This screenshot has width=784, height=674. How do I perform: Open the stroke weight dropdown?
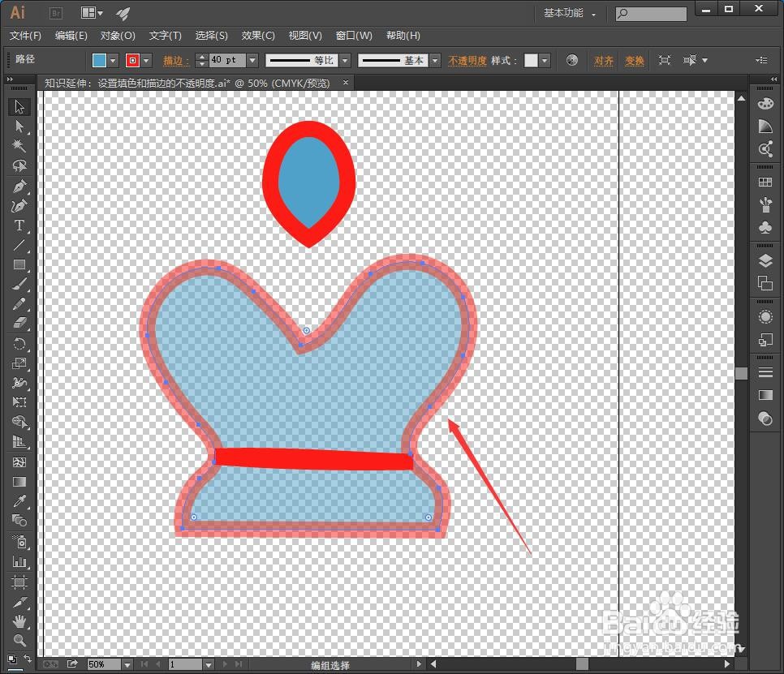coord(252,60)
